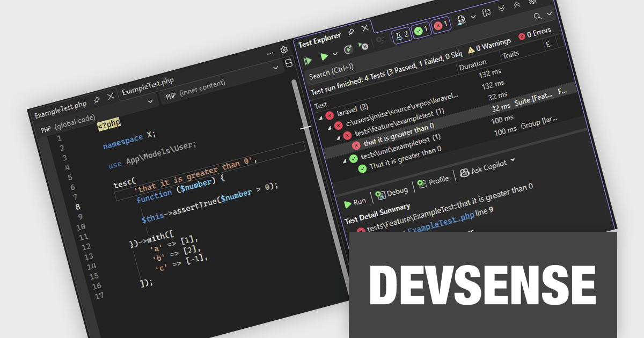644x338 pixels.
Task: Open the playlist file icon
Action: click(x=462, y=20)
